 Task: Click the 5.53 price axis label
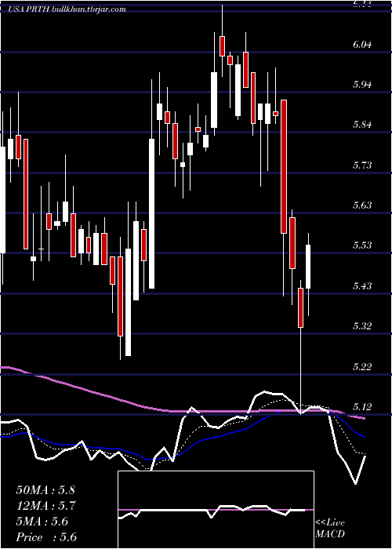tap(362, 245)
